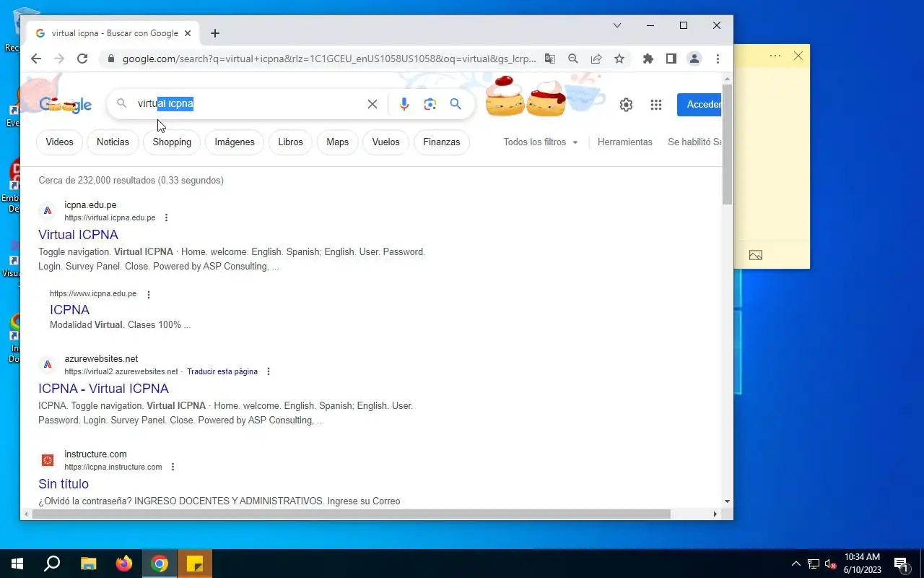Open more options for virtual.icpna.edu.pe result
This screenshot has width=924, height=578.
click(167, 217)
